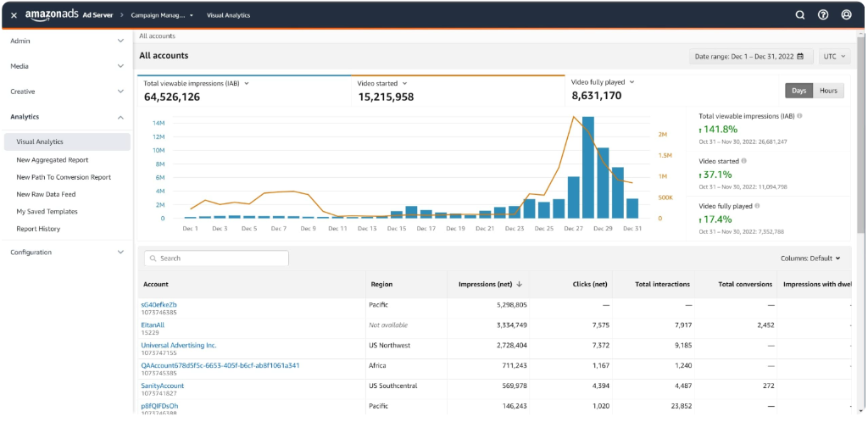Click the Account column header
Image resolution: width=868 pixels, height=422 pixels.
point(156,284)
